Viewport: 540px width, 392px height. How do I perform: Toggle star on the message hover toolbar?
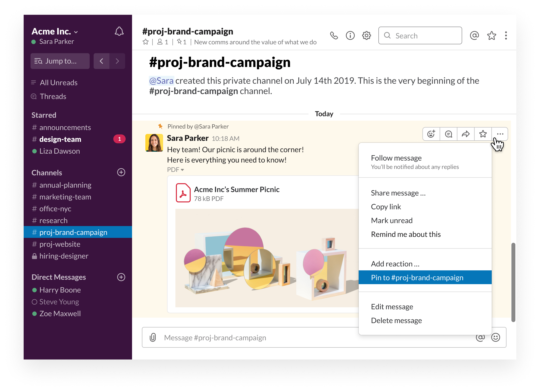click(x=483, y=134)
